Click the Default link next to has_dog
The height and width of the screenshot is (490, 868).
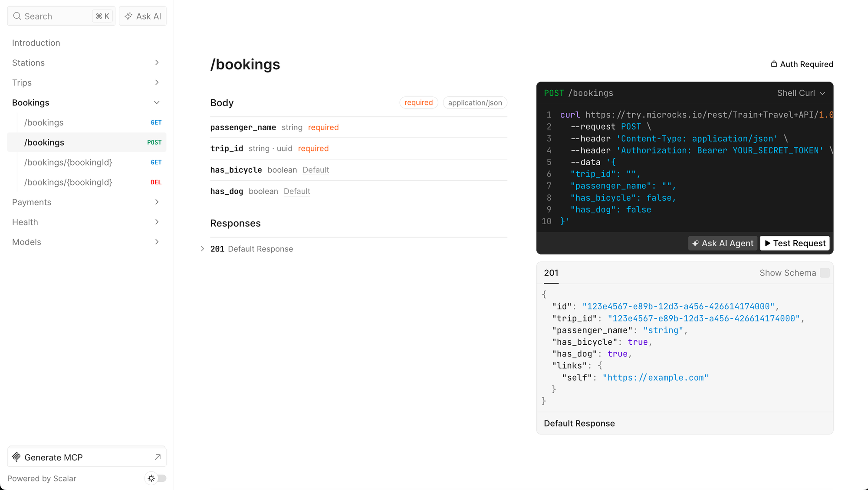coord(297,191)
